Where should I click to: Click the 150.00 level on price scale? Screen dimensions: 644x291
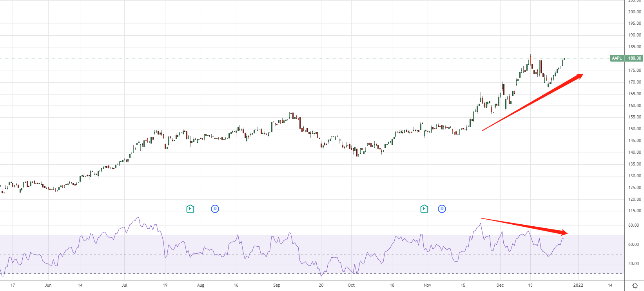tap(635, 129)
